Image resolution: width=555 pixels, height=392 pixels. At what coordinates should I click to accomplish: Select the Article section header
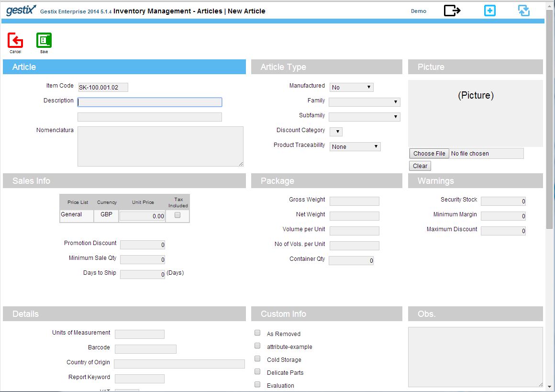coord(124,67)
